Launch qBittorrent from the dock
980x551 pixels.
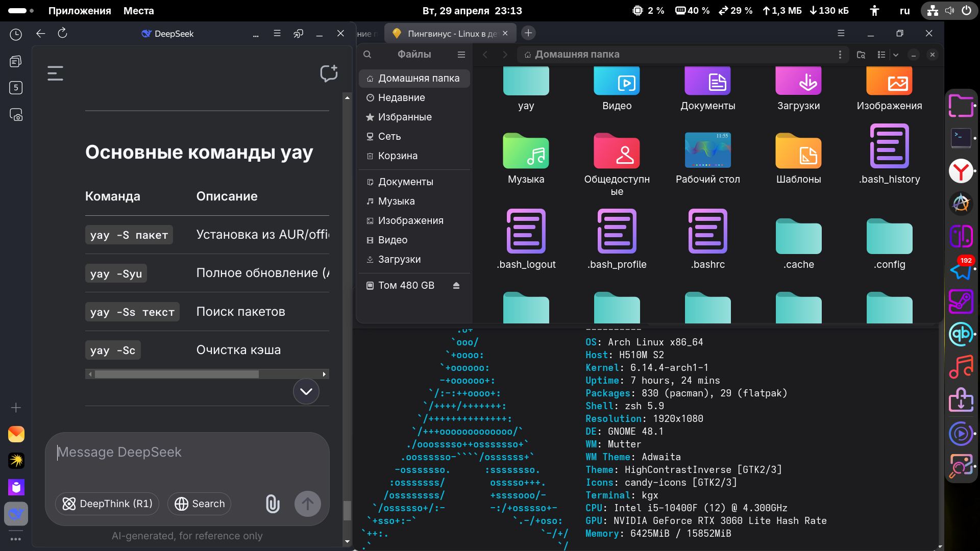(961, 334)
